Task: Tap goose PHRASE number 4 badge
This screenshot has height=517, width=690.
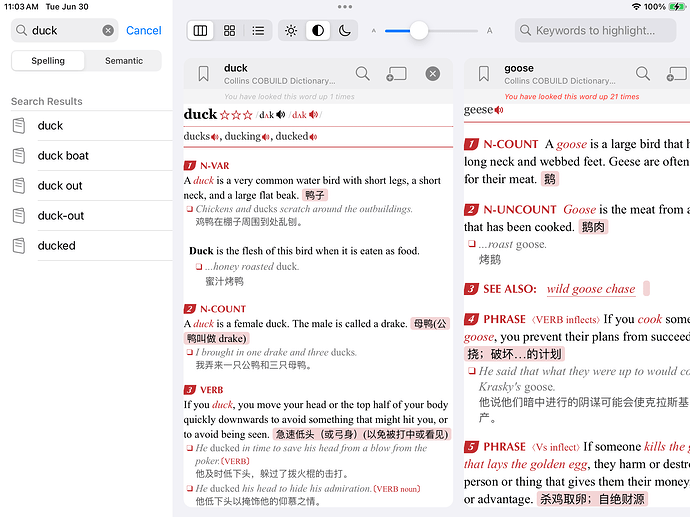Action: (471, 319)
